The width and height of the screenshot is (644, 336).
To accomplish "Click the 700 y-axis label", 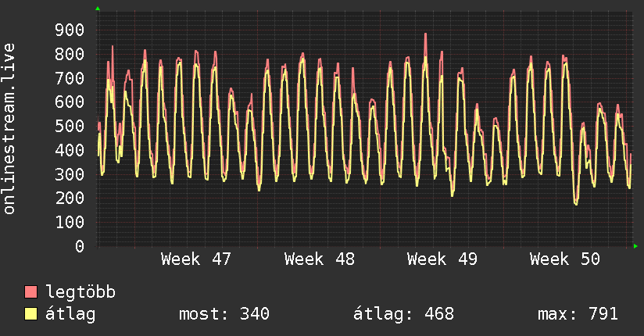I will 70,78.
